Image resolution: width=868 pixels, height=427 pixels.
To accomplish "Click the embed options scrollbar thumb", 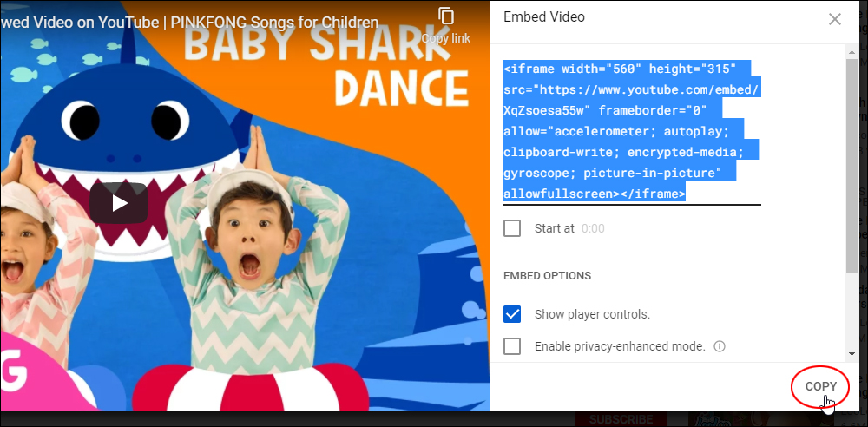I will 852,166.
